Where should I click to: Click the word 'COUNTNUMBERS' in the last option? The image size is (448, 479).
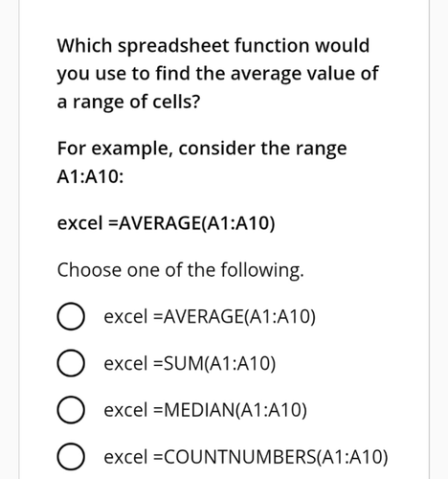tap(240, 457)
